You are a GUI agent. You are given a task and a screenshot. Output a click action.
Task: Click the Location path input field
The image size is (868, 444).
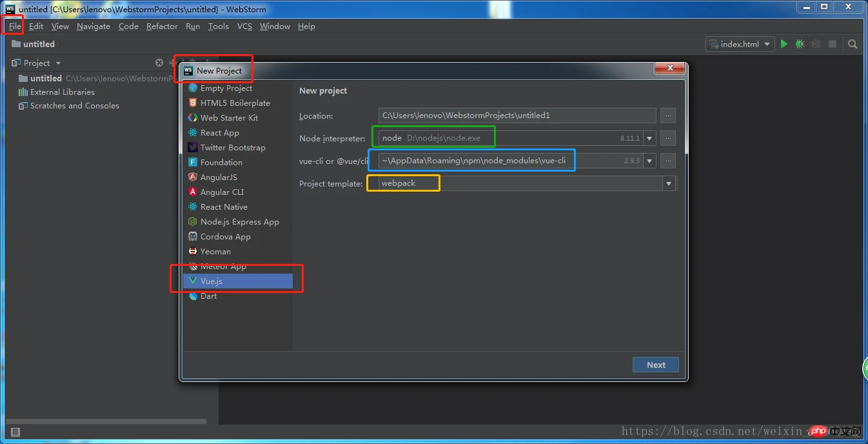pos(517,116)
